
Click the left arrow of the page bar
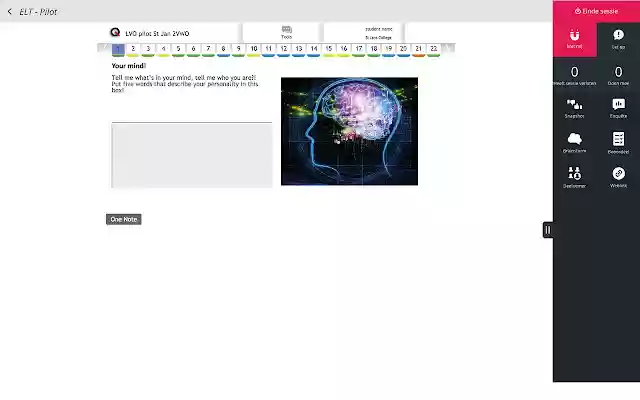click(104, 49)
